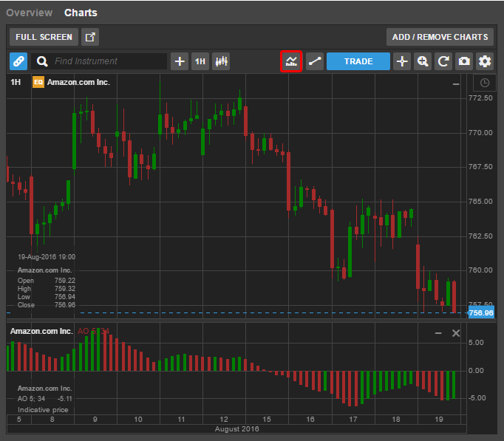504x441 pixels.
Task: Click the plus add instrument button
Action: pos(180,61)
